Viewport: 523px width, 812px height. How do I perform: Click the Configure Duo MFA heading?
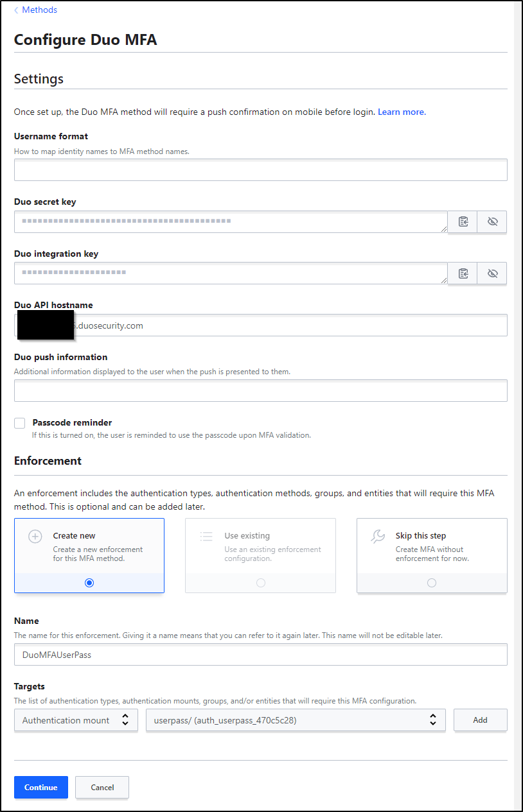85,40
